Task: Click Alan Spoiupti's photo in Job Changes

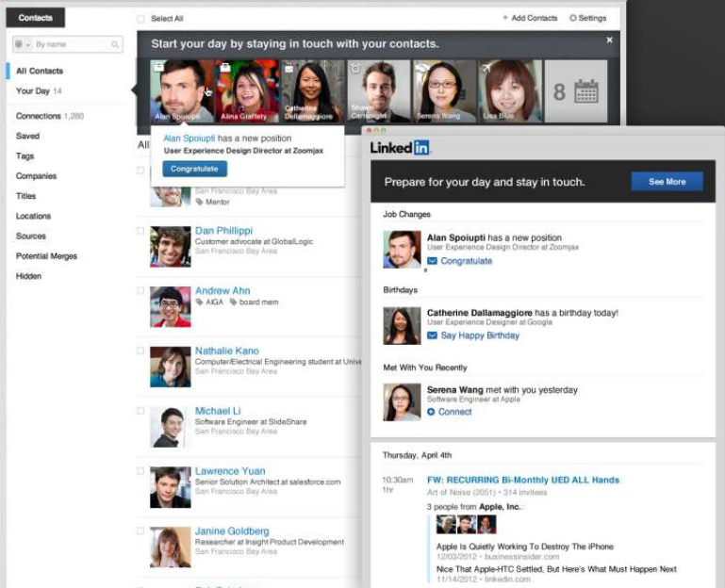Action: click(x=402, y=250)
